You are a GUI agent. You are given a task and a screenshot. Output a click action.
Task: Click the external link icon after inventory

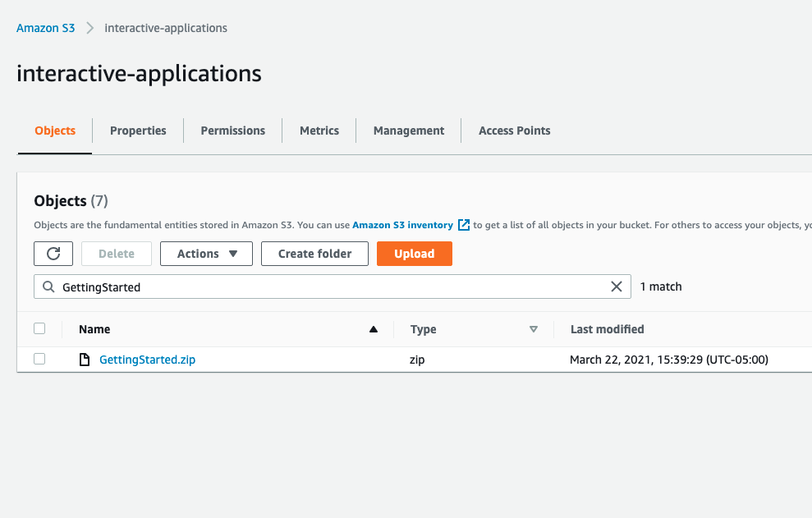[x=464, y=225]
